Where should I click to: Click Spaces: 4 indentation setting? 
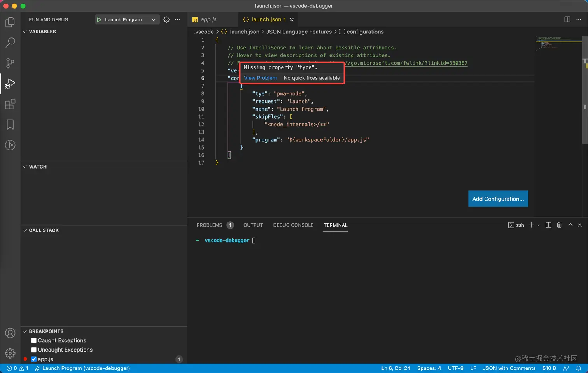pyautogui.click(x=429, y=368)
